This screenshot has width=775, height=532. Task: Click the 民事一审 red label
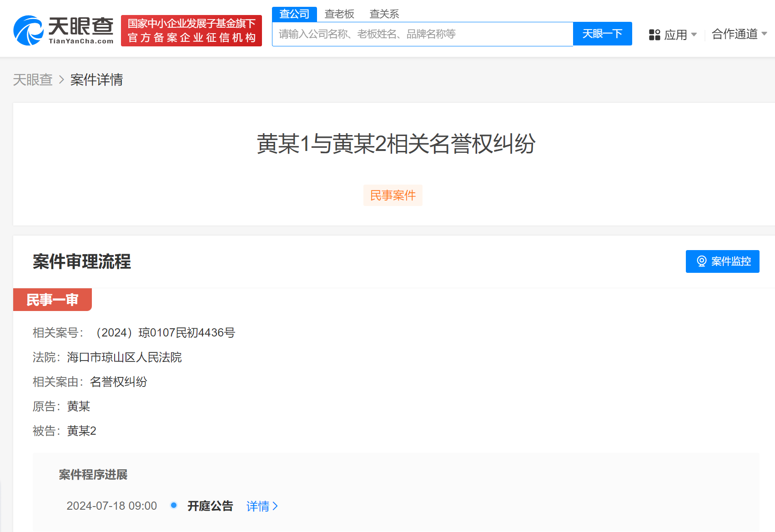52,299
